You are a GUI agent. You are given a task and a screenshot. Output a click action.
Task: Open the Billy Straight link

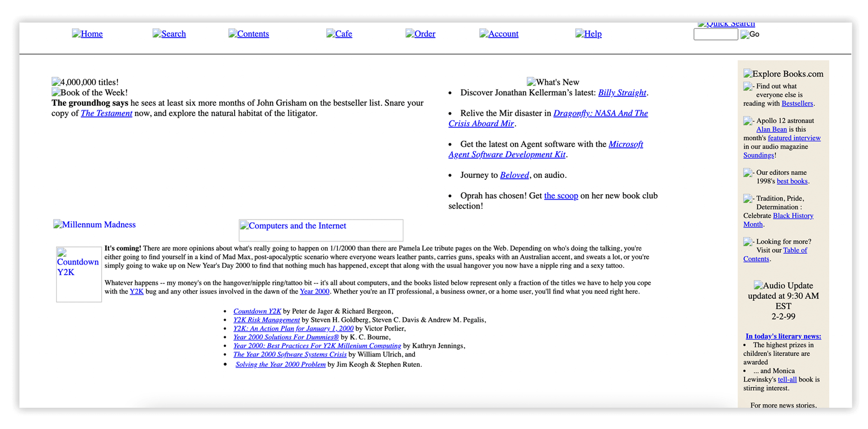click(x=622, y=93)
